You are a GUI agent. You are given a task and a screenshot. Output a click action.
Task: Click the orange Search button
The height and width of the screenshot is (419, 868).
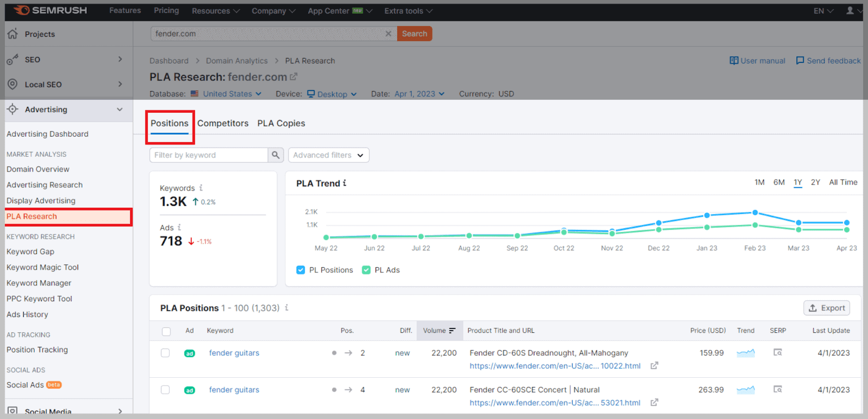(x=414, y=34)
